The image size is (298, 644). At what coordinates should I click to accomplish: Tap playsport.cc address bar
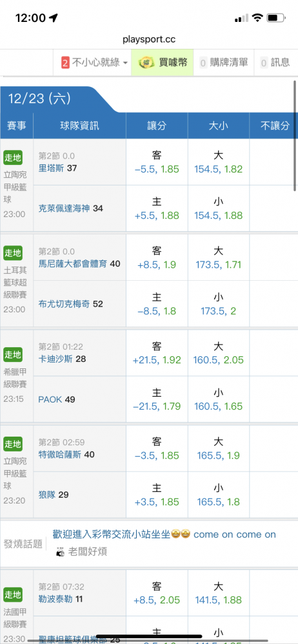(x=149, y=39)
